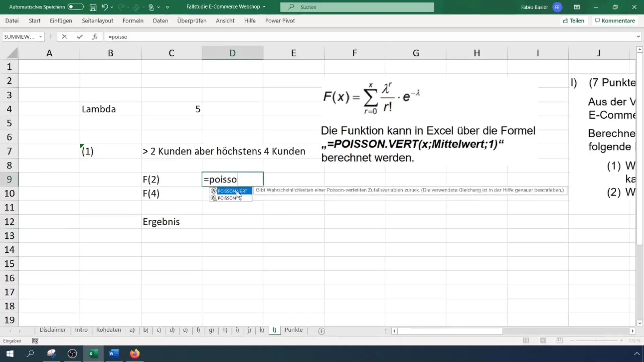Expand the Name Box dropdown arrow

pos(40,37)
